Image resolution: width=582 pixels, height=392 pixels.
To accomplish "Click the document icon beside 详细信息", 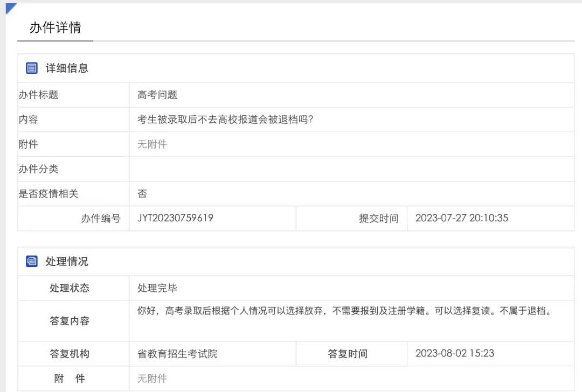I will [x=32, y=68].
